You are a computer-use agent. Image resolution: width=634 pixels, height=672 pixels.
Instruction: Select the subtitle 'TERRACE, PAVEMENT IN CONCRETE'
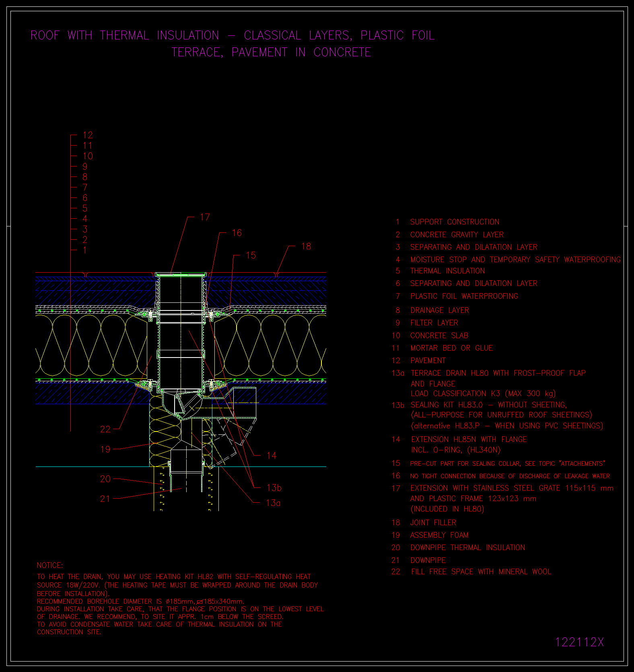(271, 52)
